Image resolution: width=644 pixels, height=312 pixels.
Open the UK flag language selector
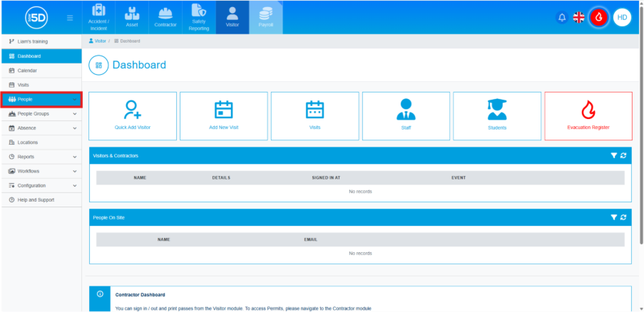(x=578, y=17)
